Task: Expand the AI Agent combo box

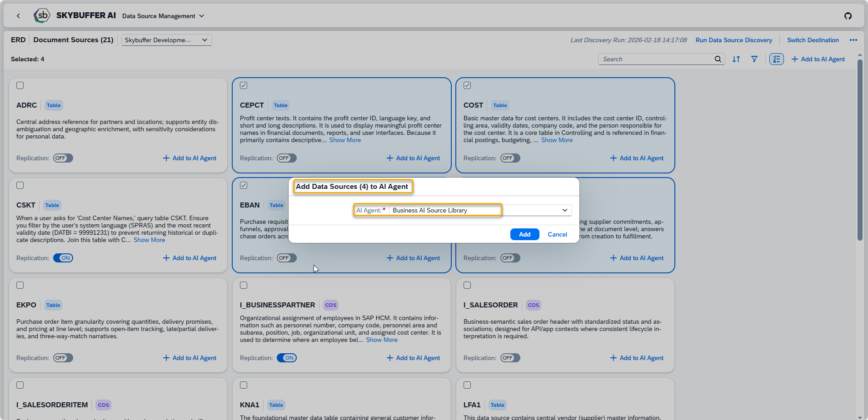Action: pos(564,210)
